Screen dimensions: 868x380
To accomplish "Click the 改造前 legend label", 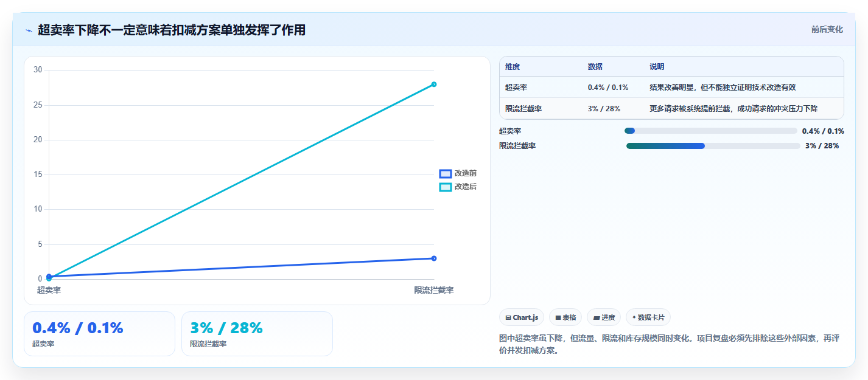I will (466, 174).
